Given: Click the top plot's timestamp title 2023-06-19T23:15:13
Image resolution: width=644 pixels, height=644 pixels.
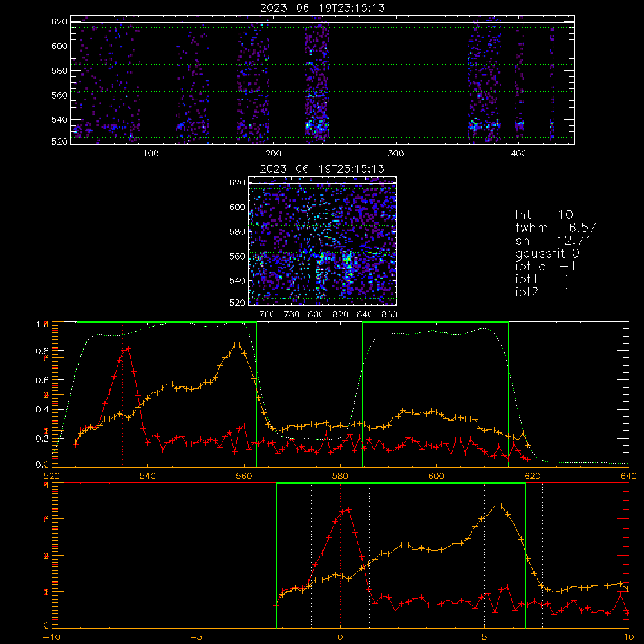Looking at the screenshot, I should [323, 8].
